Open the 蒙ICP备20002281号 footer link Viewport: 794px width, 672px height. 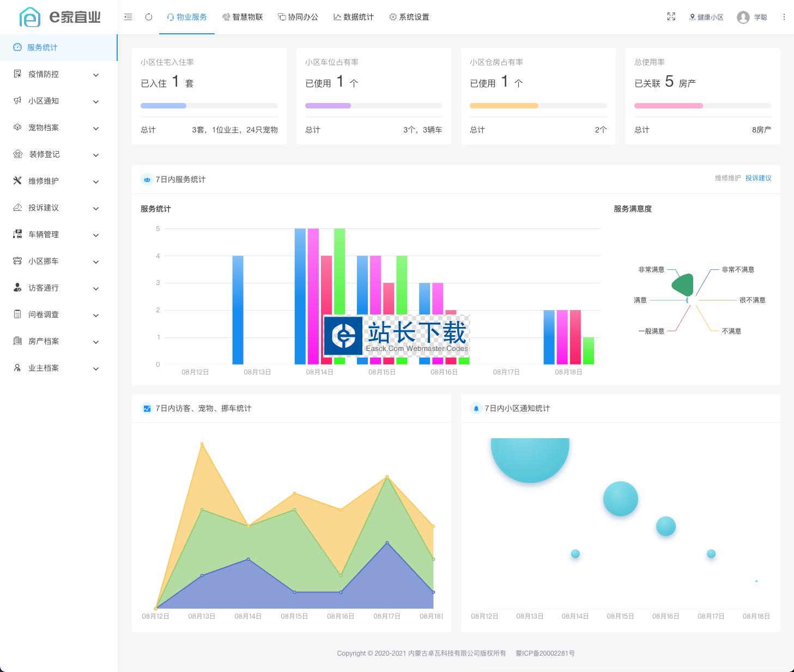coord(545,653)
